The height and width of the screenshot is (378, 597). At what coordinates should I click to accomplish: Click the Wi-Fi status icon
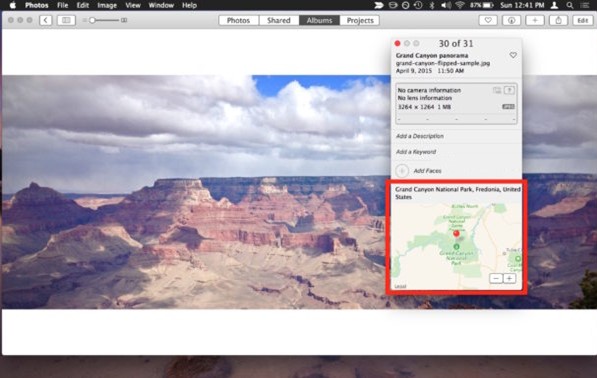[x=460, y=5]
